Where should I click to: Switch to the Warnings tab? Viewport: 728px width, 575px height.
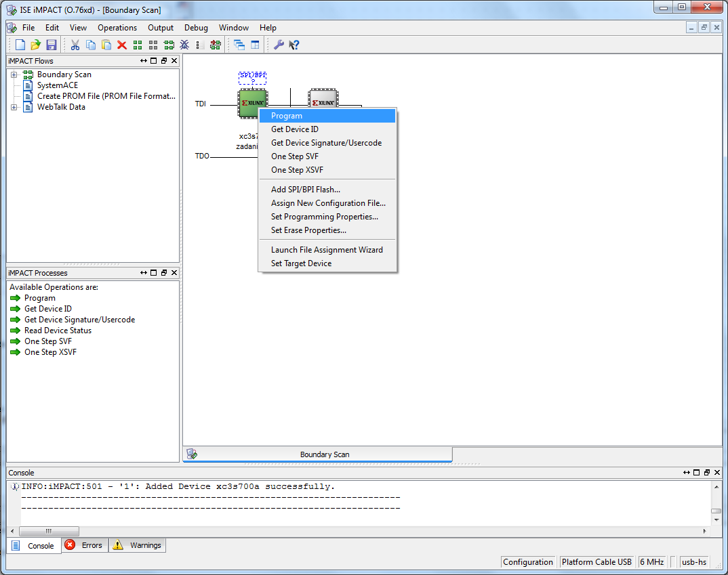coord(138,545)
